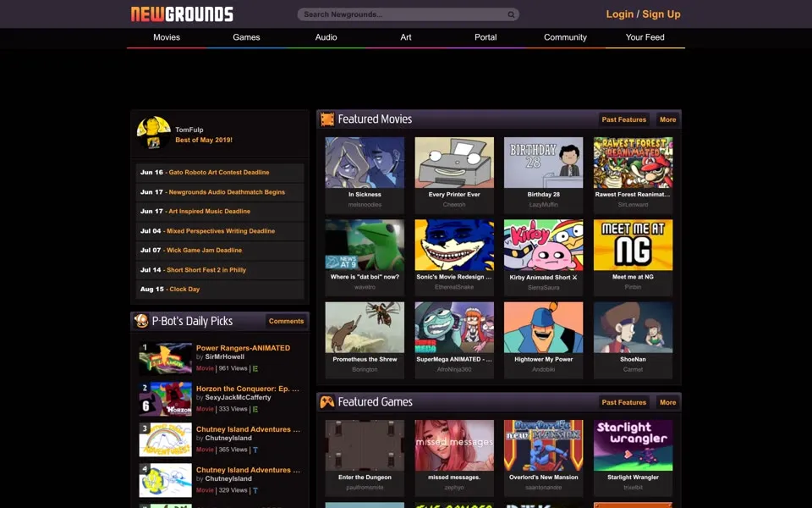The height and width of the screenshot is (508, 812).
Task: Open Horzon the Conqueror title link
Action: click(248, 389)
